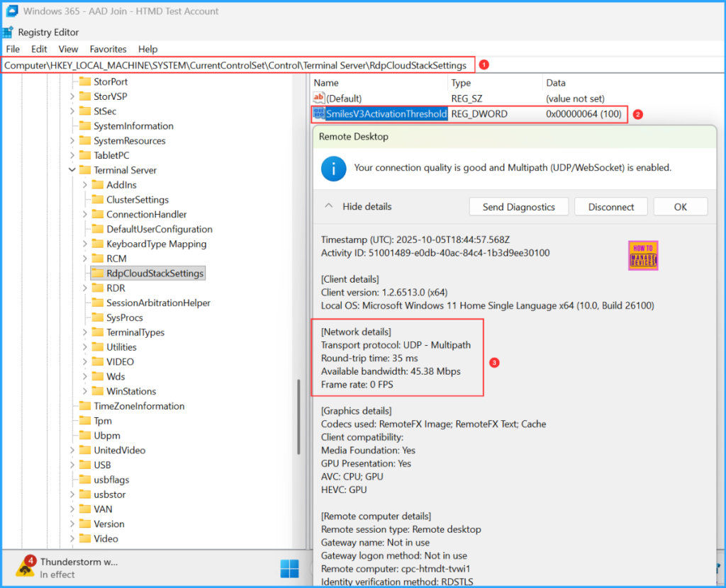Click the SmilesV3ActivationThreshold DWORD value icon
Screen dimensions: 726x588
(x=319, y=114)
